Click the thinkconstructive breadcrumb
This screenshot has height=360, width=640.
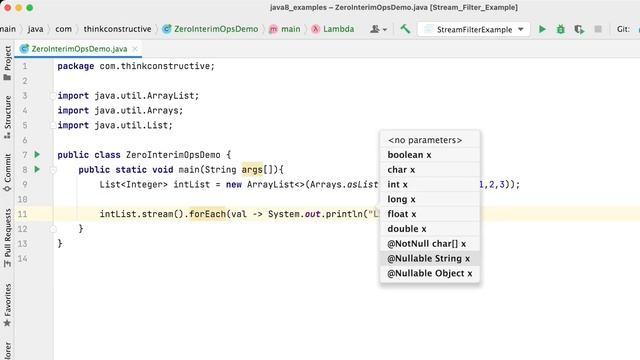pyautogui.click(x=117, y=29)
